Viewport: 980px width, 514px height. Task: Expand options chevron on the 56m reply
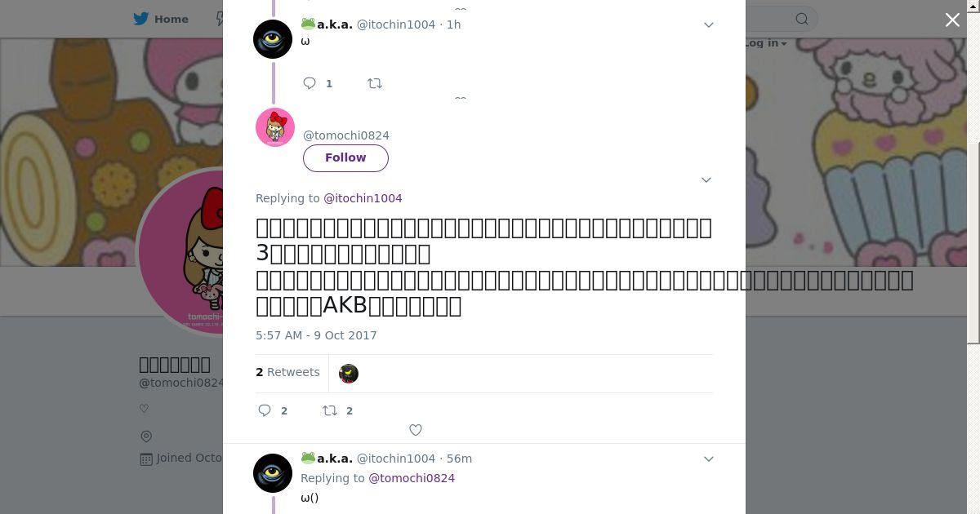709,459
